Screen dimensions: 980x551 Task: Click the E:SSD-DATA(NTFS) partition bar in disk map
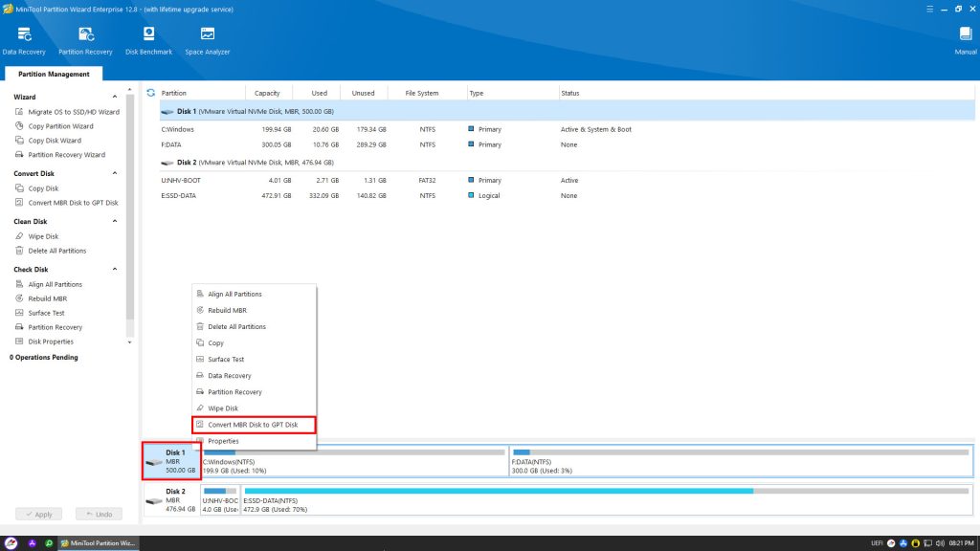pos(606,500)
